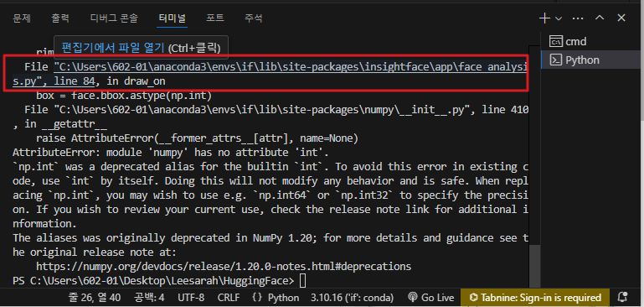Open the terminal panel more actions menu

point(578,18)
